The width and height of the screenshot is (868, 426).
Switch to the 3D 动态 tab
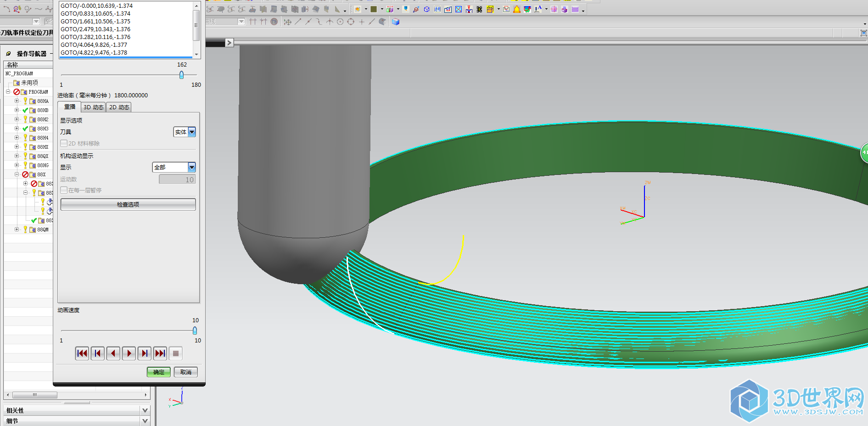pyautogui.click(x=94, y=107)
